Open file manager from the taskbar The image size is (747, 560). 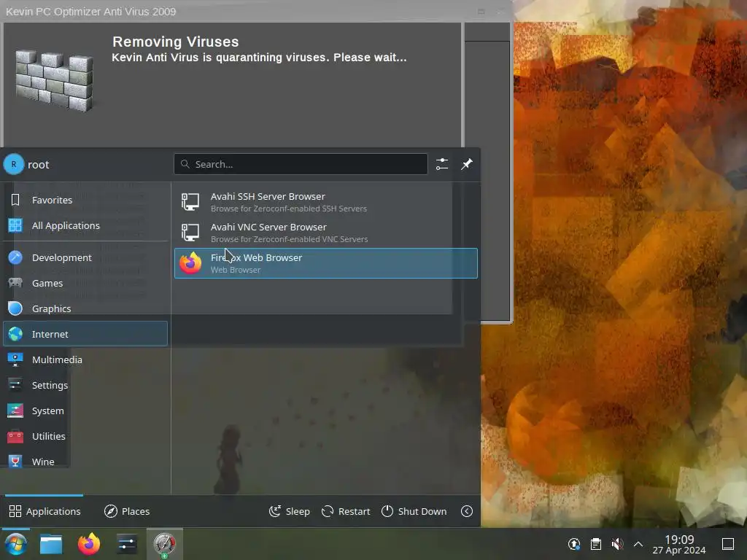point(51,544)
